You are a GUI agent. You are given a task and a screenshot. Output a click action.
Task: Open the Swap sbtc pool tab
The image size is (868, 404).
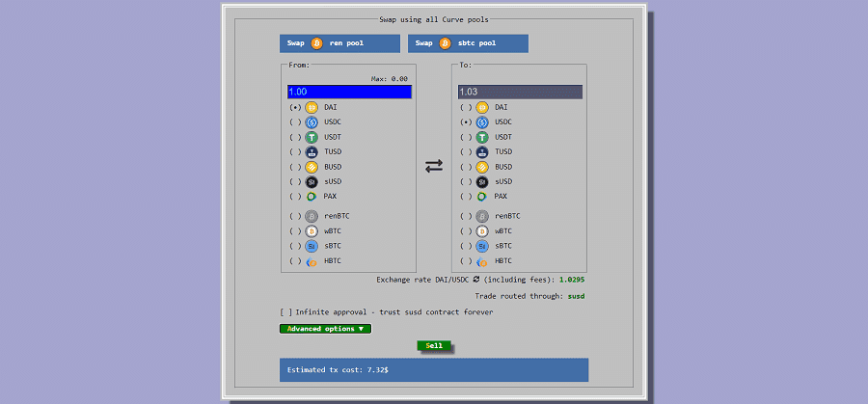[x=468, y=43]
